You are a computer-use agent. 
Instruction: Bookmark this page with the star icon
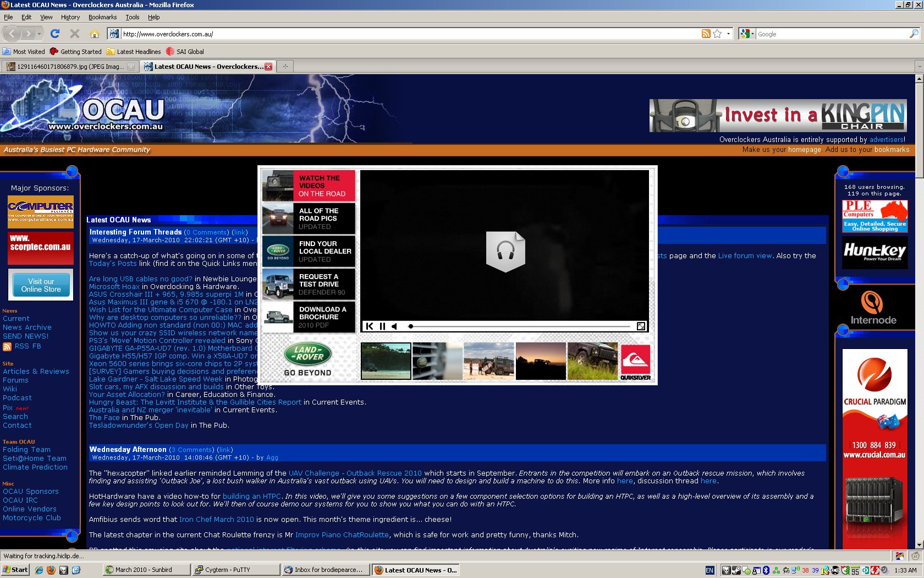717,34
